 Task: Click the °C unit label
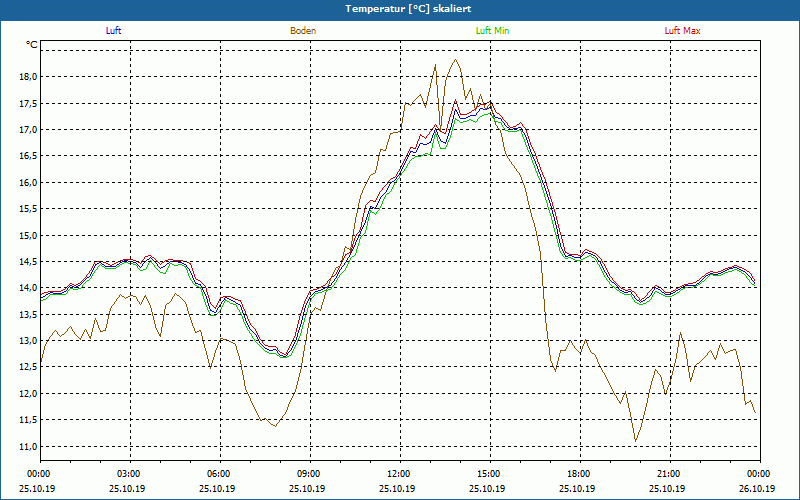coord(32,45)
